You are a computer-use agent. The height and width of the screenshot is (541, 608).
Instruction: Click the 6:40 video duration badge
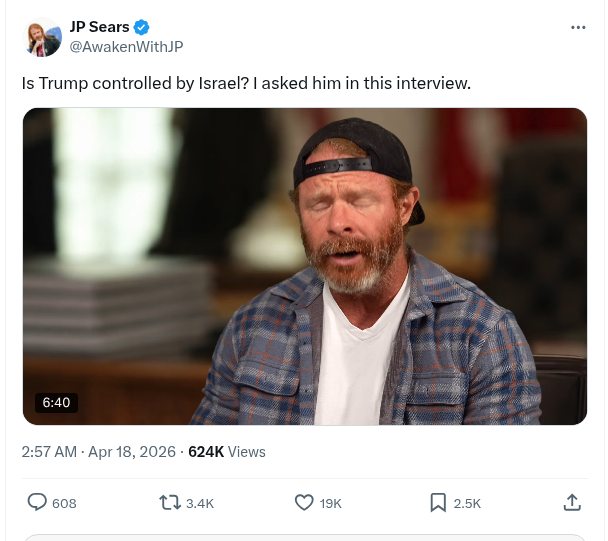pyautogui.click(x=55, y=402)
